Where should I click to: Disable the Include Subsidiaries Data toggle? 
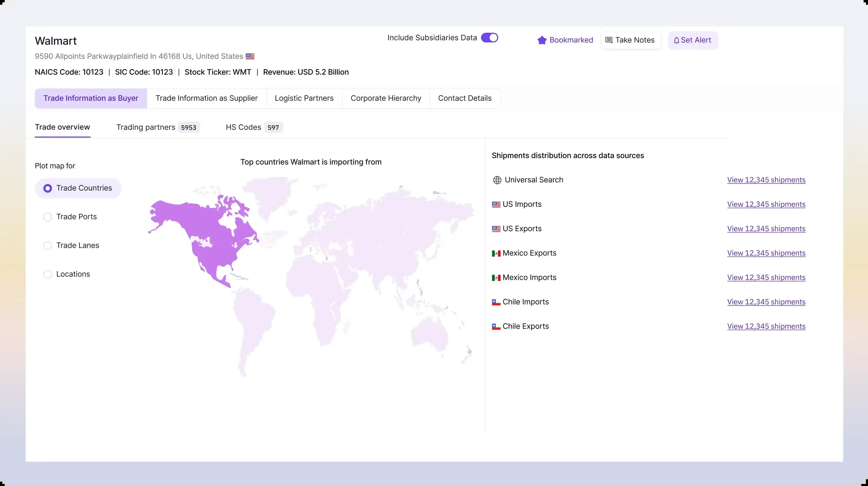coord(490,37)
